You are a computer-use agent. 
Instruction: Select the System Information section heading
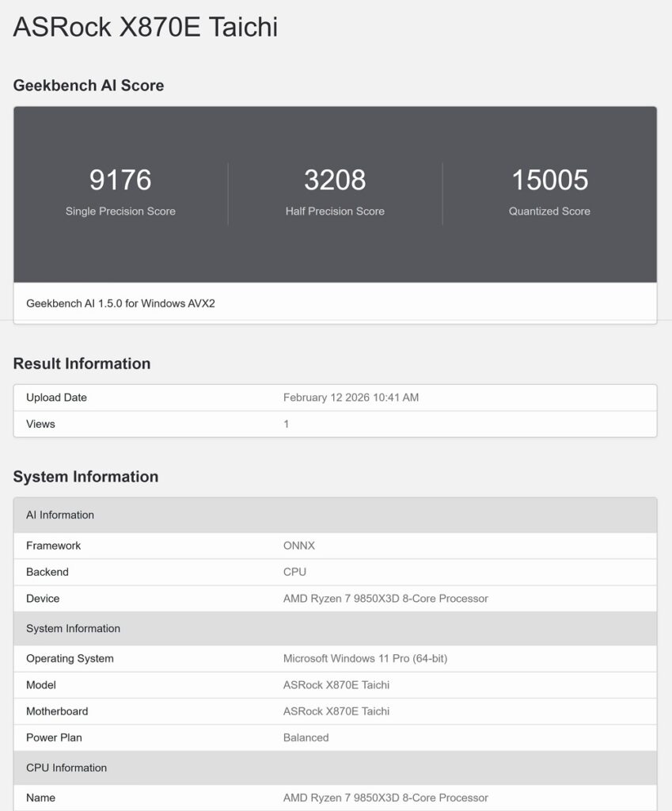85,476
